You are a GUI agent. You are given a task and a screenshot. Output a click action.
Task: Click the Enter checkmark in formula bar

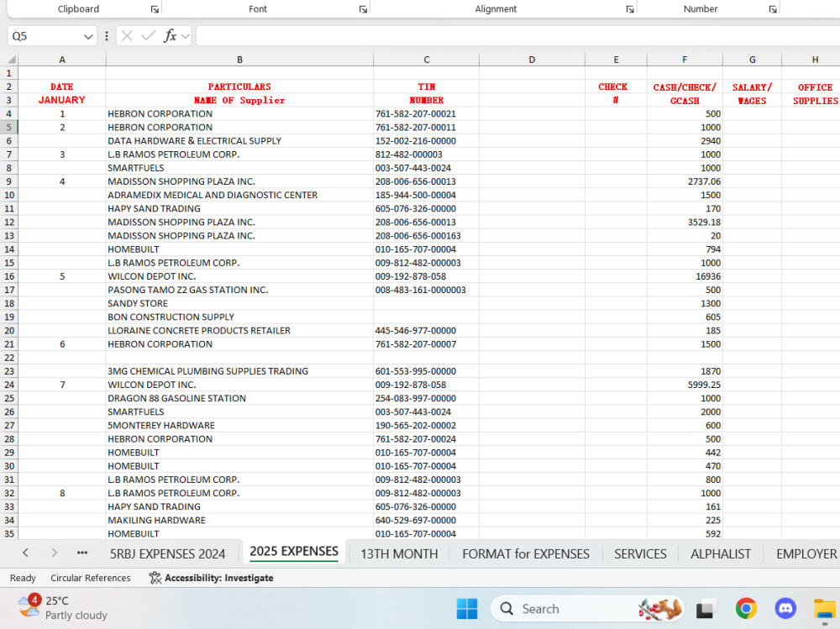point(148,36)
